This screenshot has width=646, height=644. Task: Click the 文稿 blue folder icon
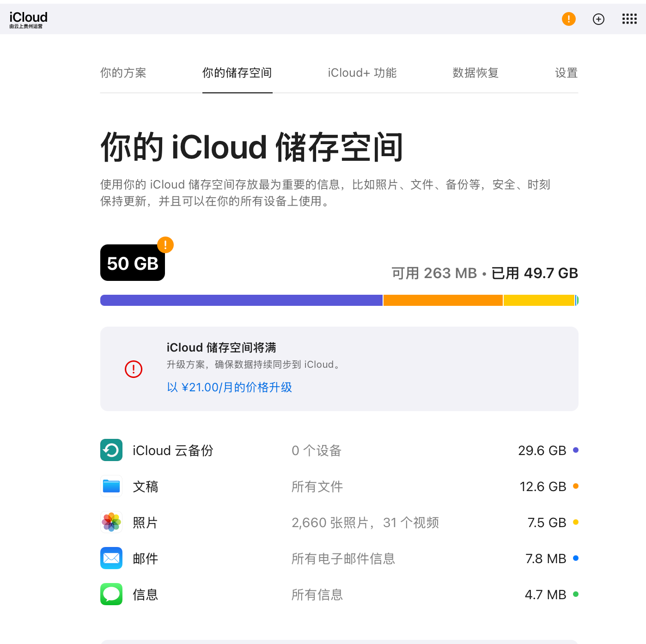[111, 486]
